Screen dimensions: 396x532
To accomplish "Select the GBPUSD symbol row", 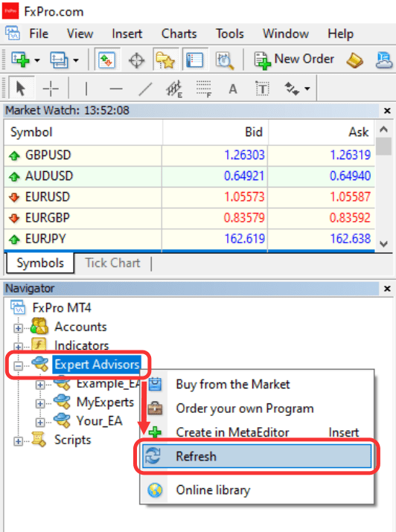I will click(x=189, y=156).
